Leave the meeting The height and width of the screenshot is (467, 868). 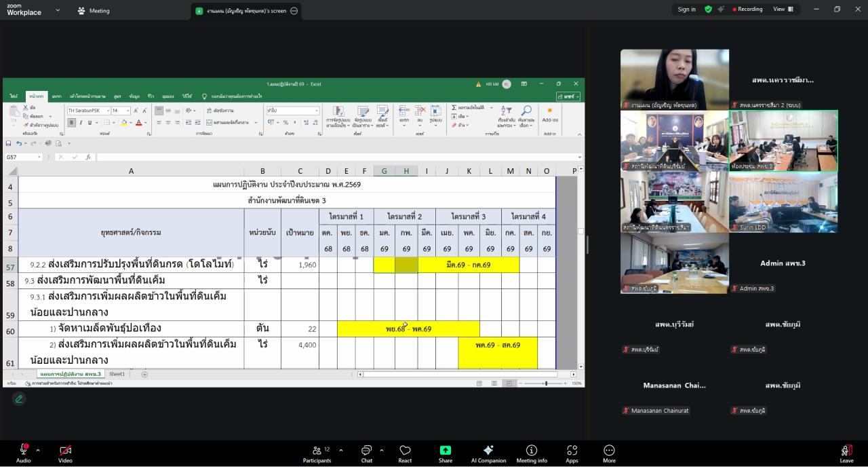(846, 453)
